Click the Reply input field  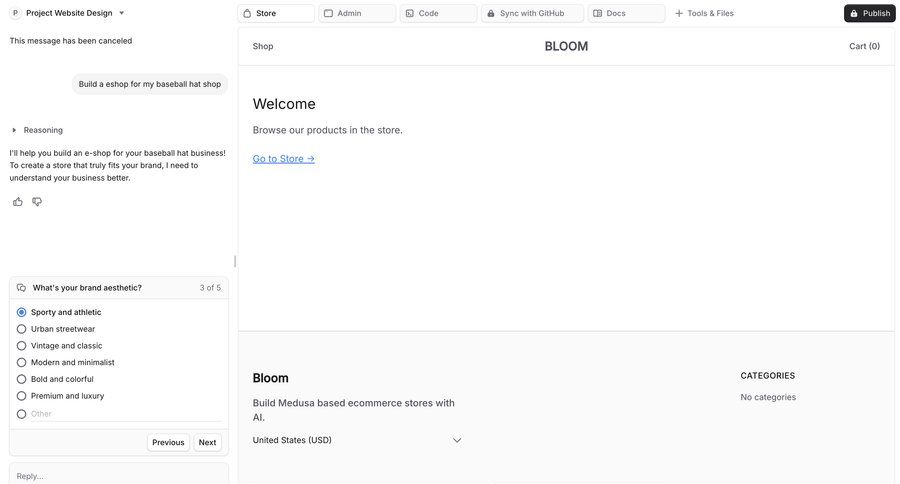click(119, 475)
